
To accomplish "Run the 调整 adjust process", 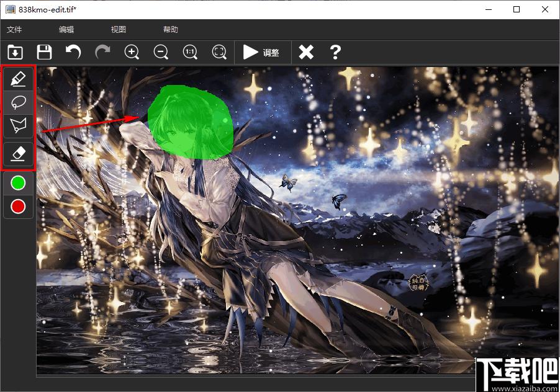I will 261,53.
